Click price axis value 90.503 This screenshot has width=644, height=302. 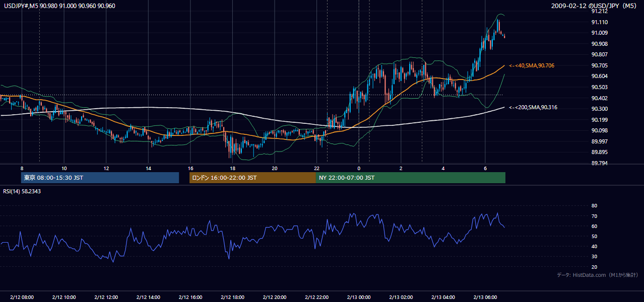(599, 87)
